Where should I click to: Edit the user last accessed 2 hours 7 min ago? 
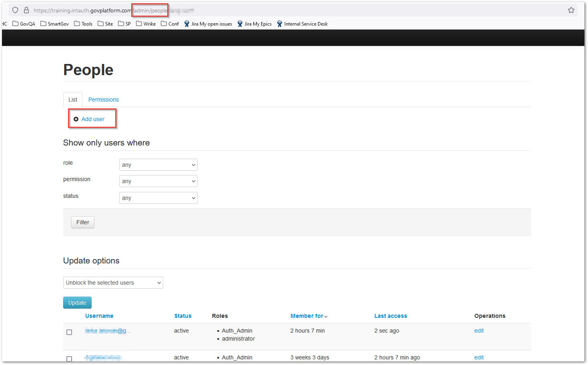(479, 357)
